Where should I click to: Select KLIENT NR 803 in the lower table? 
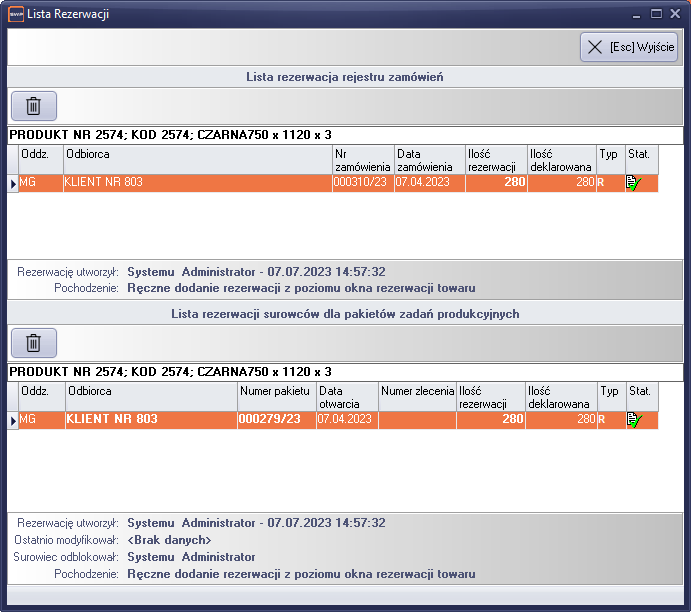[x=150, y=420]
